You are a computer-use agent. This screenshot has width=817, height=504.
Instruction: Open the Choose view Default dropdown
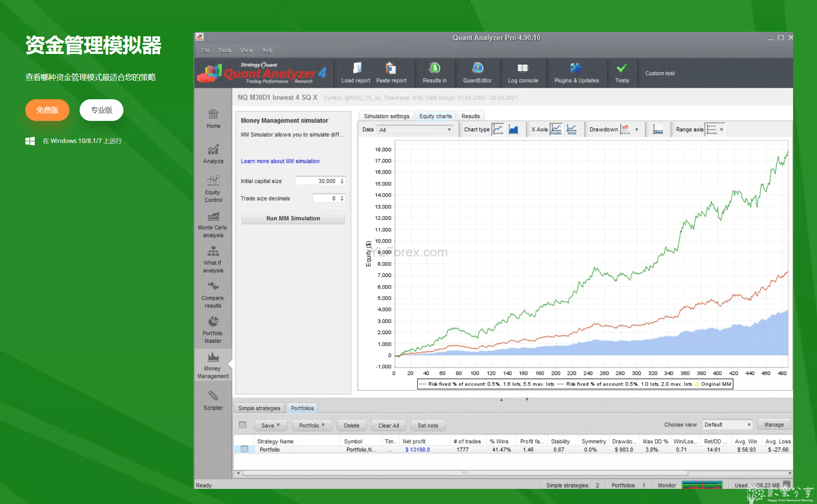coord(727,425)
